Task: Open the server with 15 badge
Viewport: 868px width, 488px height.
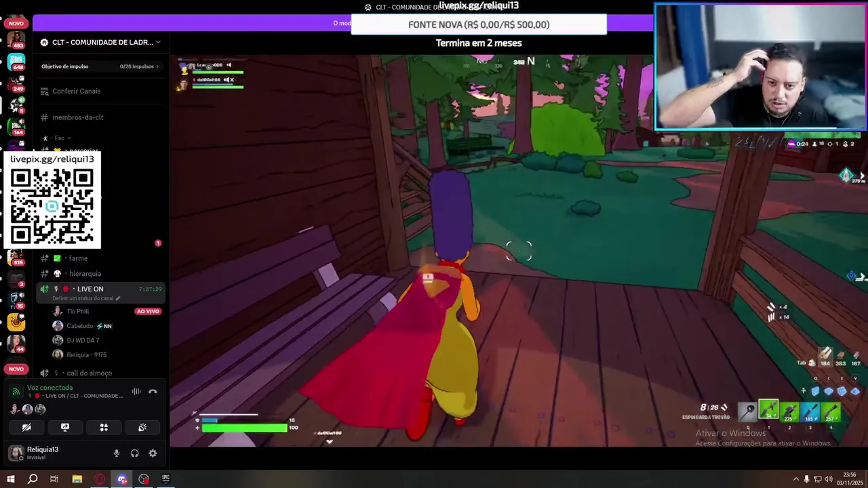Action: [16, 299]
